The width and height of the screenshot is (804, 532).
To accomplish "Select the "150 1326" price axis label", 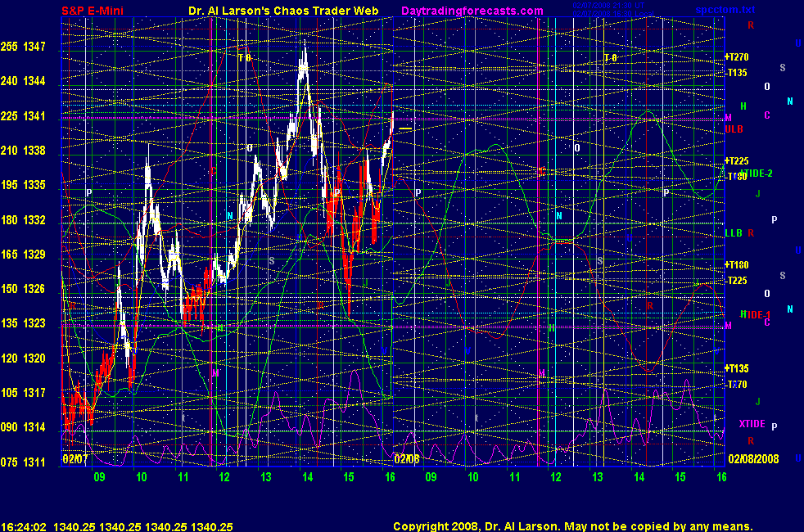I will click(23, 289).
